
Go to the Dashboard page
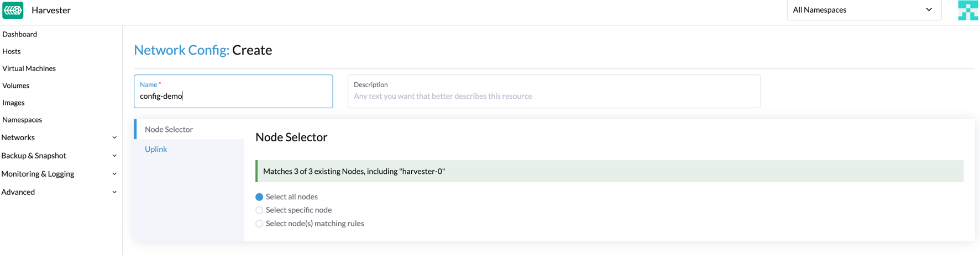[x=20, y=34]
